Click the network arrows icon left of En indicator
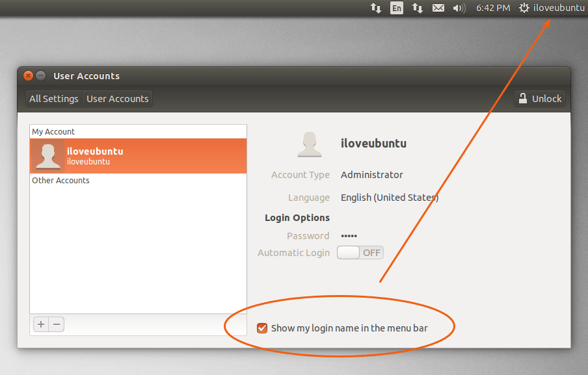The height and width of the screenshot is (375, 588). pos(376,8)
